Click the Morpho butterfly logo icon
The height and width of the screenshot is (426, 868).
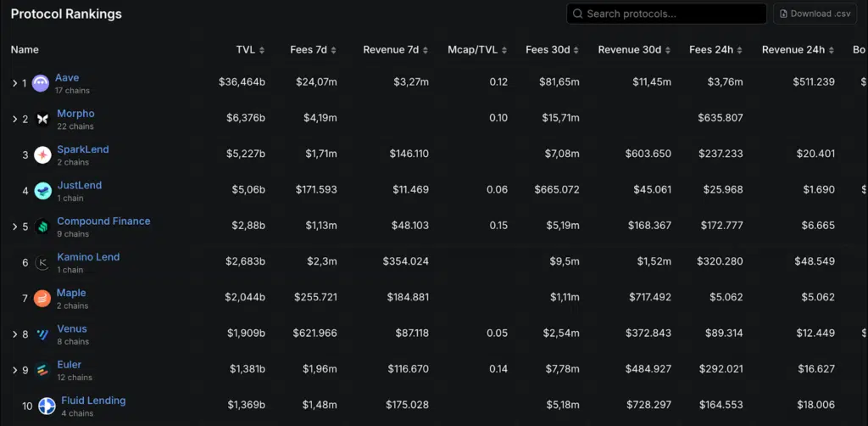tap(42, 120)
